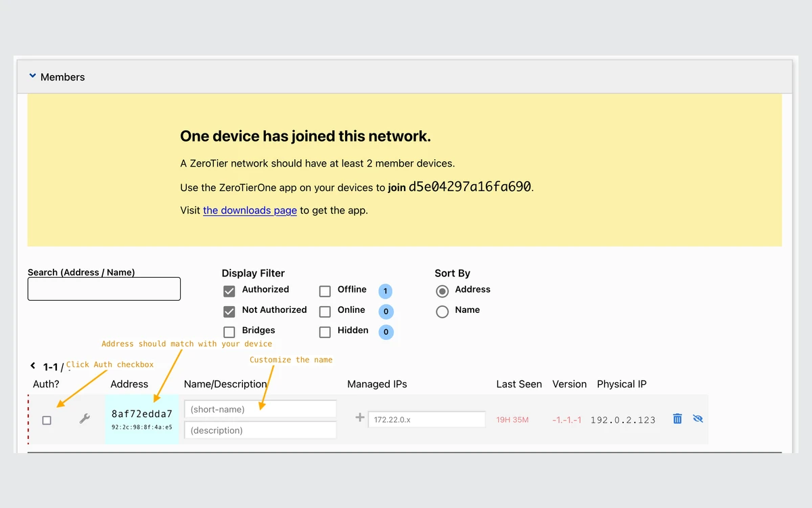Screen dimensions: 812x508
Task: Click the Version column header
Action: coord(570,384)
